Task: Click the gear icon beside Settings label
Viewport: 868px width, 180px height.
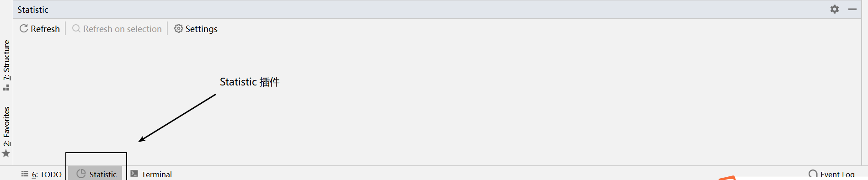Action: [x=179, y=28]
